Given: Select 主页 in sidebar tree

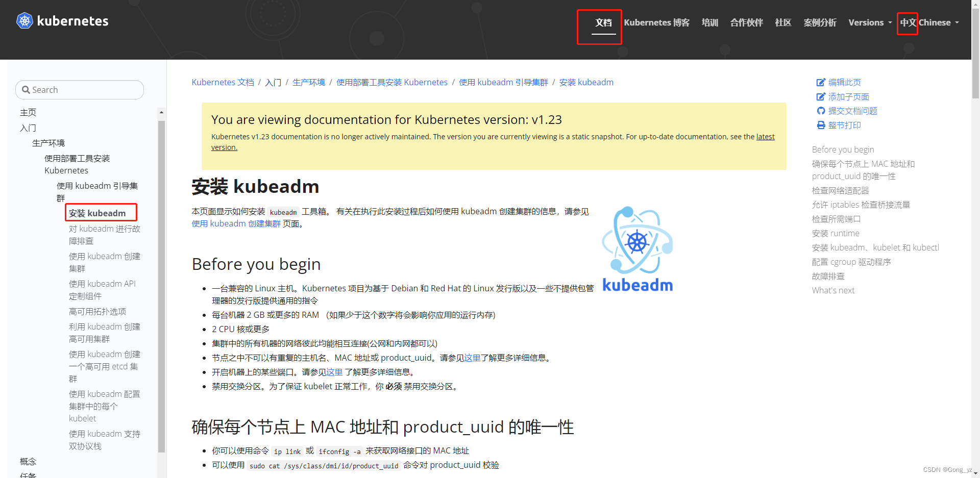Looking at the screenshot, I should click(28, 112).
